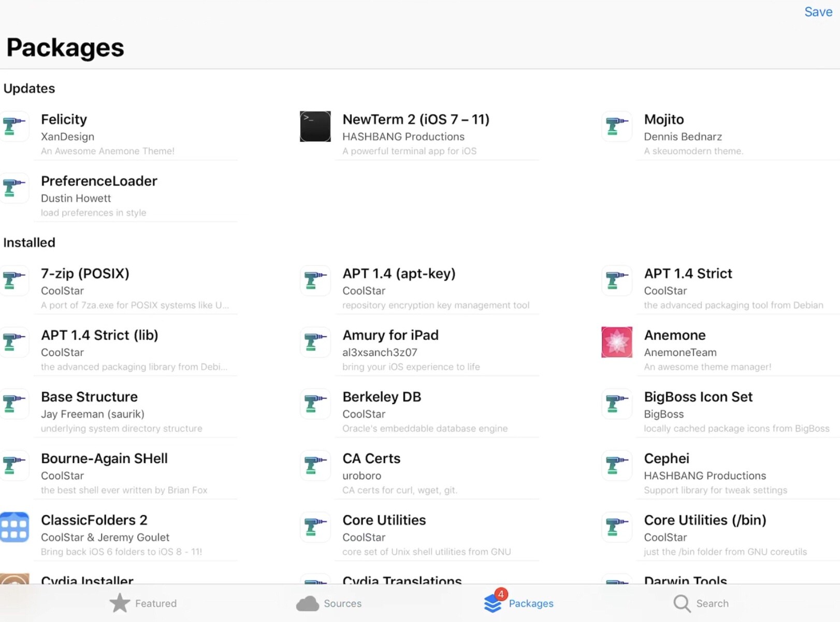
Task: Tap the Felicity package drill icon
Action: tap(14, 126)
